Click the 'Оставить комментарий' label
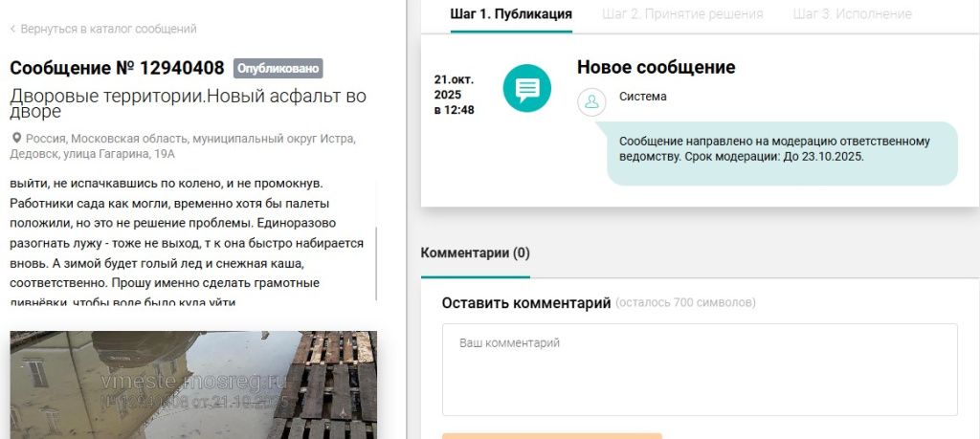Screen dimensions: 980x439 click(526, 303)
